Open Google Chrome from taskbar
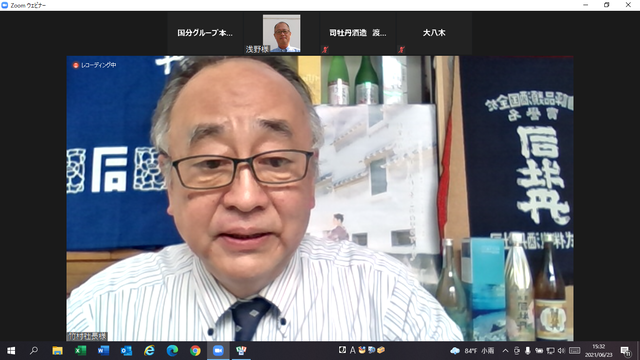The image size is (640, 360). (195, 351)
